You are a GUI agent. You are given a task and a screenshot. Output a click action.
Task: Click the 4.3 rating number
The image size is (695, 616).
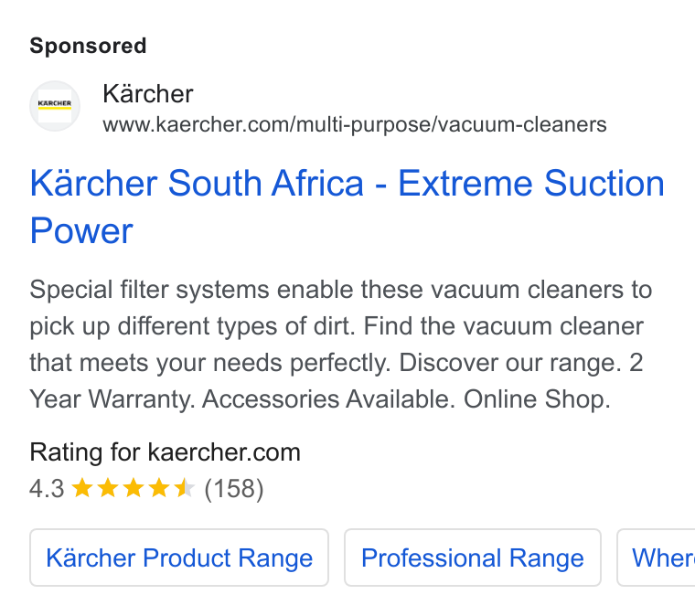pyautogui.click(x=47, y=489)
